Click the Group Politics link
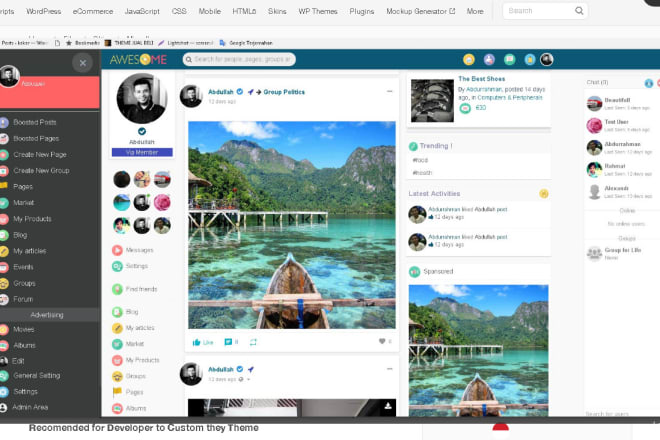 [x=284, y=92]
